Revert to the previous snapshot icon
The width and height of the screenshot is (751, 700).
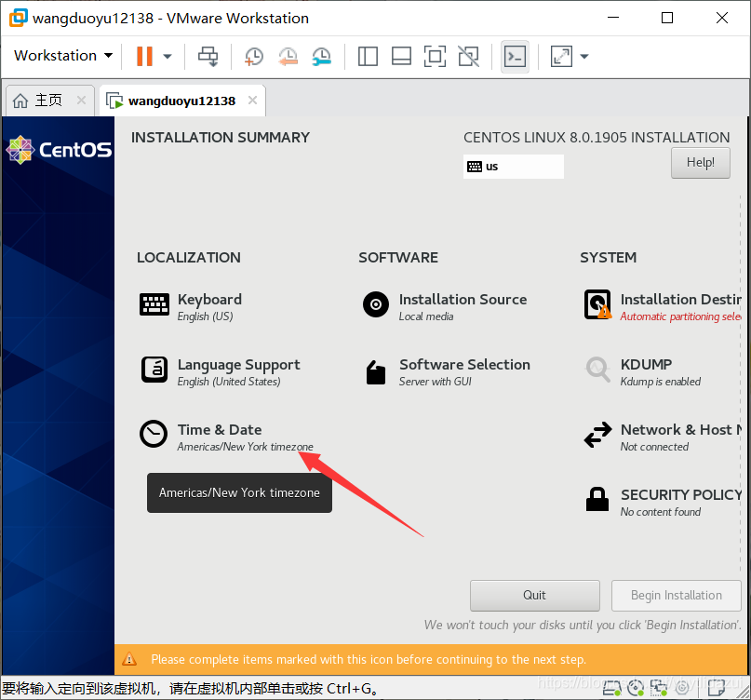tap(288, 57)
